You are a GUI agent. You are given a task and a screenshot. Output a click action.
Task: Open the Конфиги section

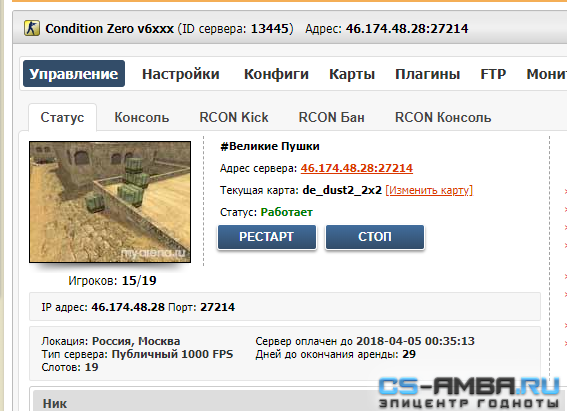276,74
